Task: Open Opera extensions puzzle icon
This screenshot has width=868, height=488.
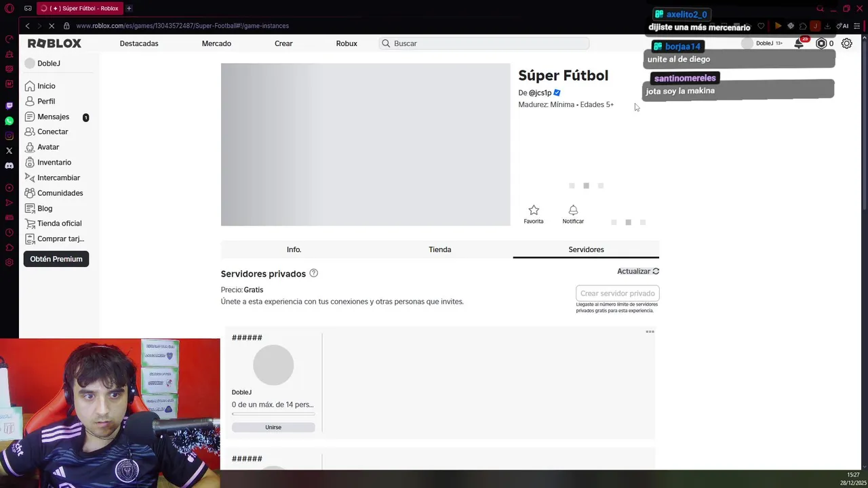Action: click(803, 26)
